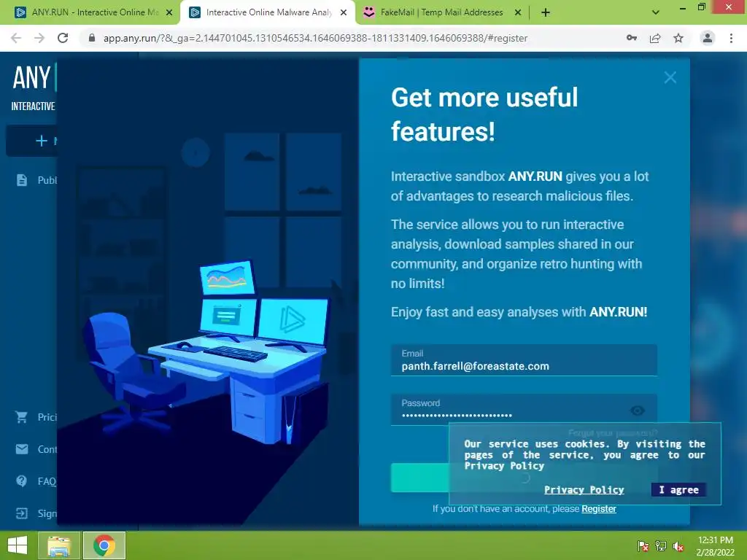Screen dimensions: 747x560
Task: Open Action Center flag in system tray
Action: 643,546
